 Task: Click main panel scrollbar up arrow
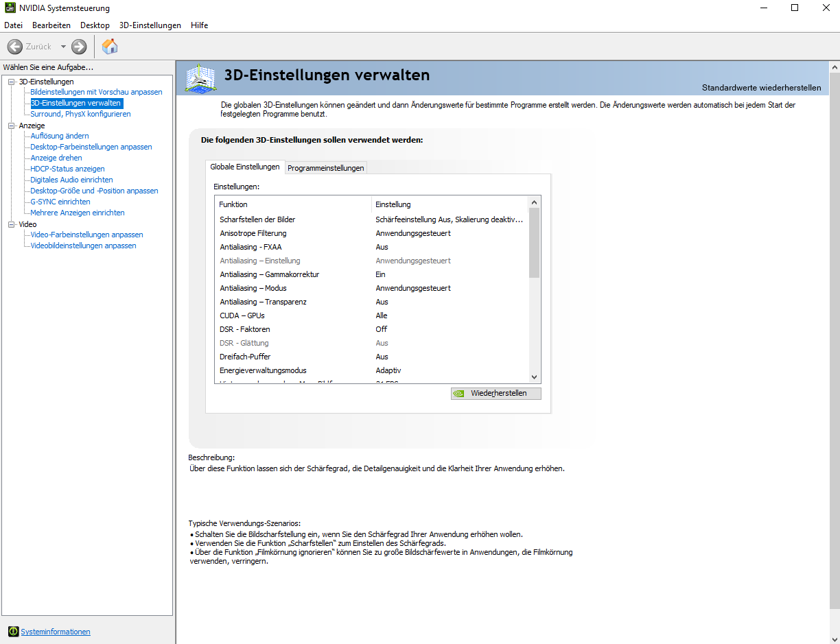[834, 67]
